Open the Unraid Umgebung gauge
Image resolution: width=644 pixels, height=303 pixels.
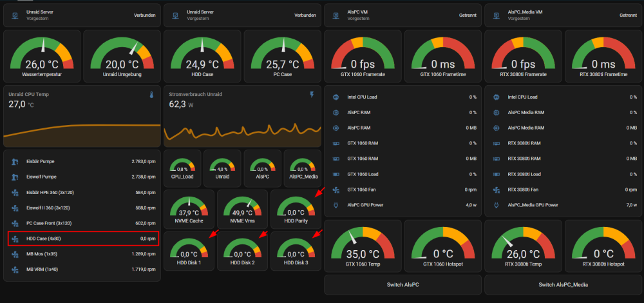[122, 56]
